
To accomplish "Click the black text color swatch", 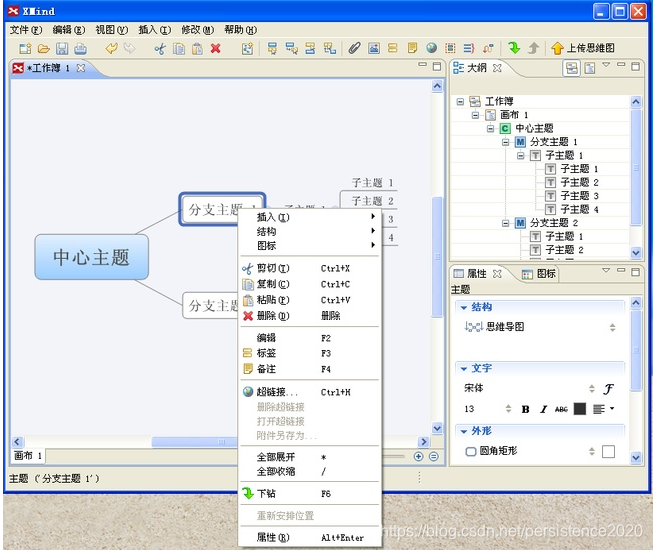I will [580, 409].
